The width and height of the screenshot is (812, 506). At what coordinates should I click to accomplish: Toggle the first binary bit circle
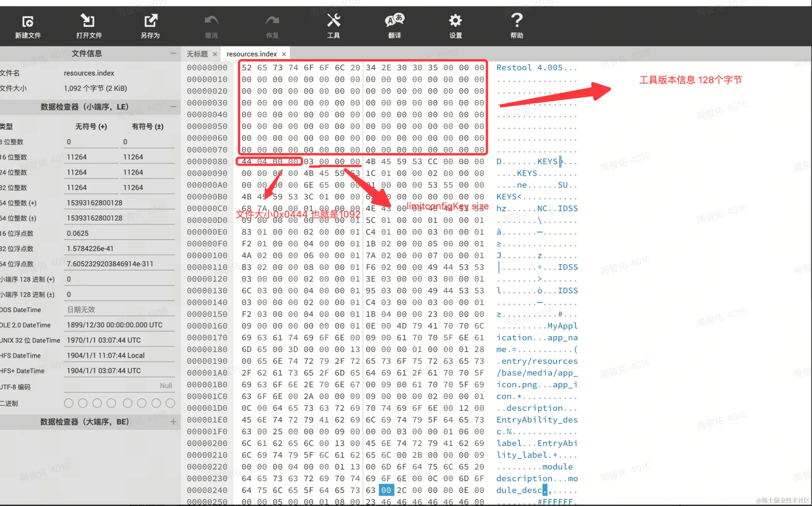(69, 403)
